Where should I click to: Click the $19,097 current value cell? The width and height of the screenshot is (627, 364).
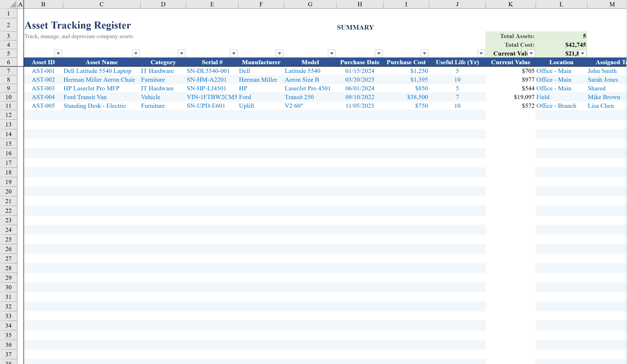(524, 97)
